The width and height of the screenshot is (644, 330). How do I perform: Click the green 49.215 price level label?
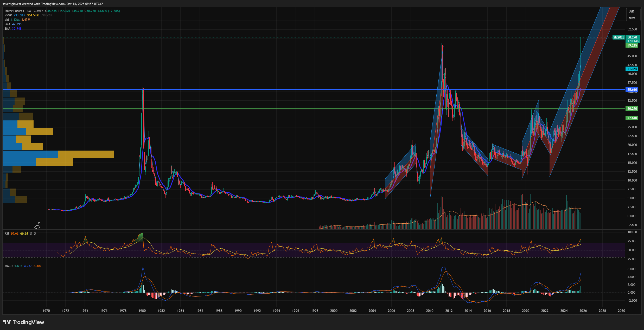point(632,46)
